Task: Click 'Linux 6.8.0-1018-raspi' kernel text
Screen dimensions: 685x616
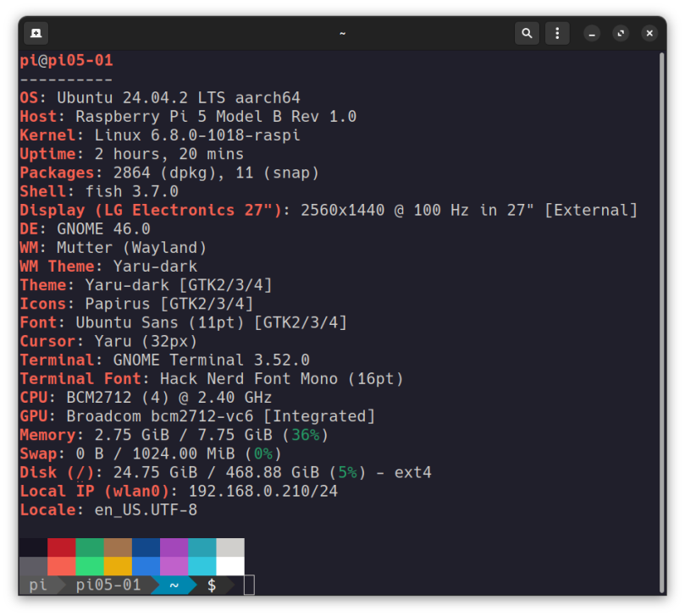Action: point(197,135)
